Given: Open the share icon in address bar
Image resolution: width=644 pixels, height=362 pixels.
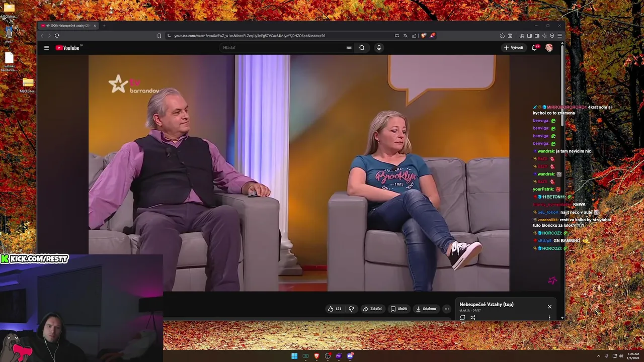Looking at the screenshot, I should tap(414, 36).
